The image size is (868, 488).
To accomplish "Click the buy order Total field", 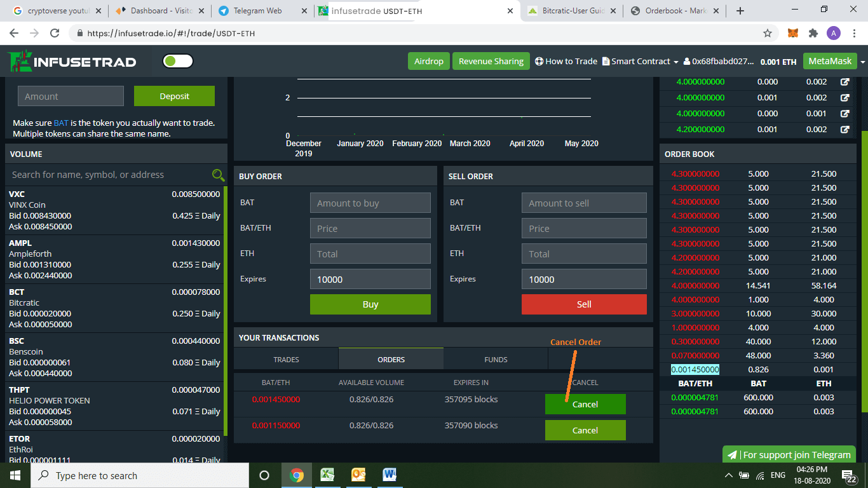I will [370, 254].
